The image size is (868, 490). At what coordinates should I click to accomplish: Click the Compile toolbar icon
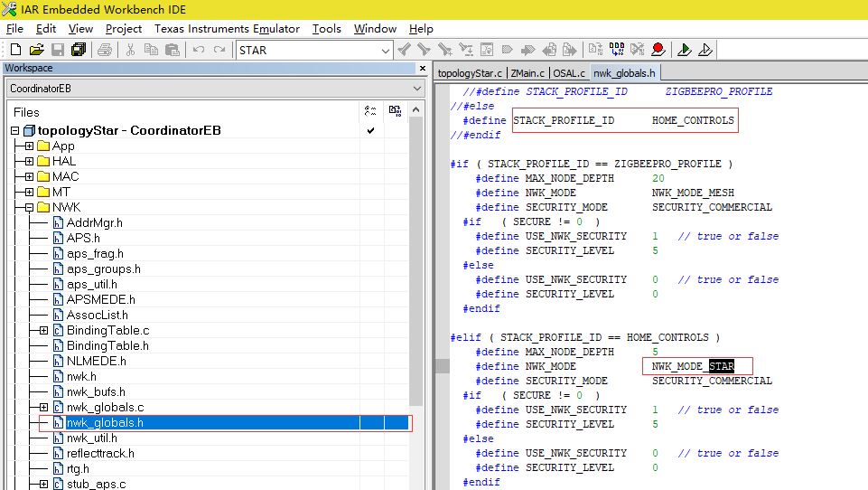(x=595, y=50)
